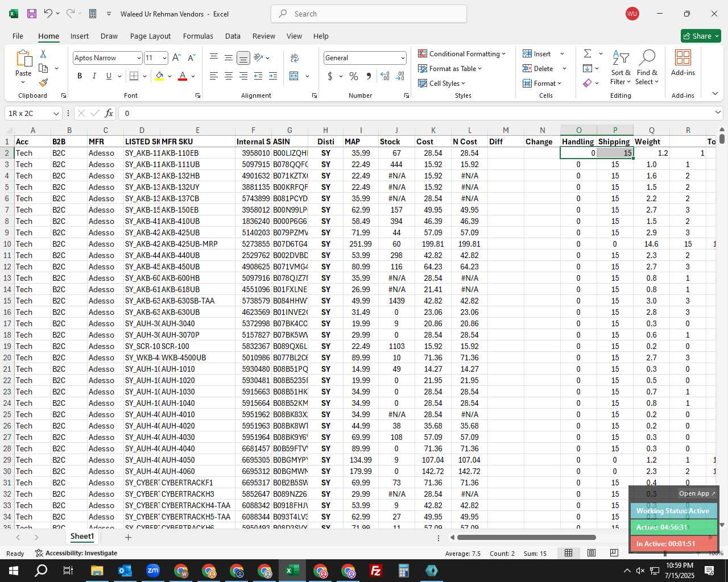Copy the selected cells

tap(43, 68)
